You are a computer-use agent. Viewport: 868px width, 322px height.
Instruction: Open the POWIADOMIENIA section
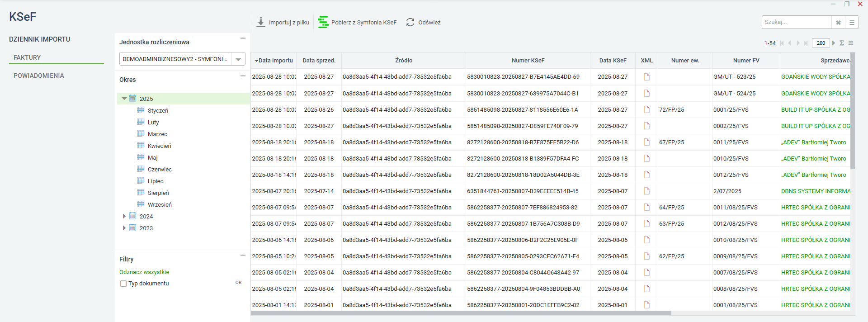pos(39,76)
